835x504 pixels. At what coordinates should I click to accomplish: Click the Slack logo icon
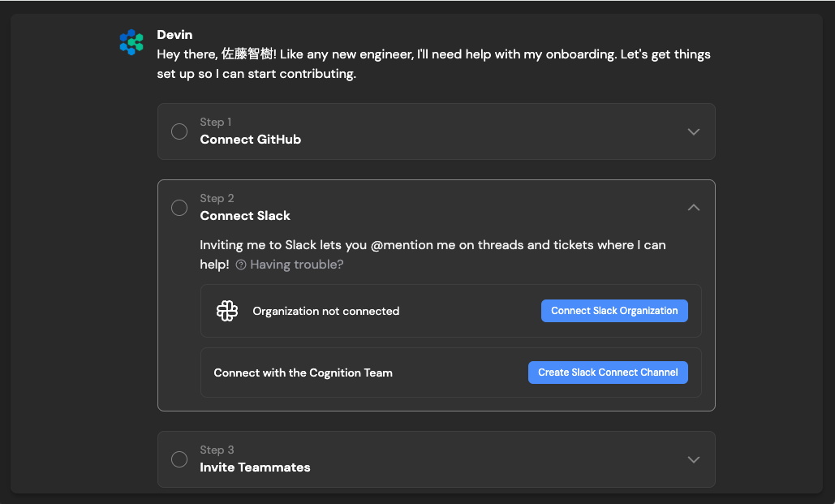(227, 311)
